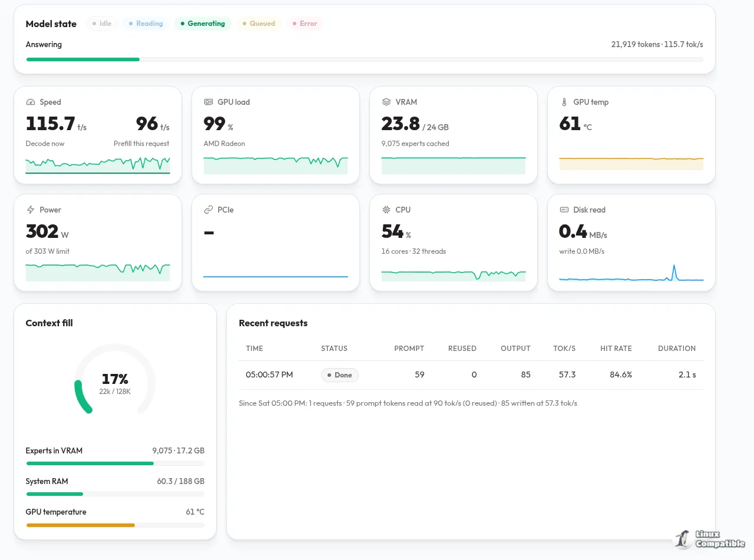Image resolution: width=754 pixels, height=560 pixels.
Task: Click the Reading state pill
Action: [145, 24]
